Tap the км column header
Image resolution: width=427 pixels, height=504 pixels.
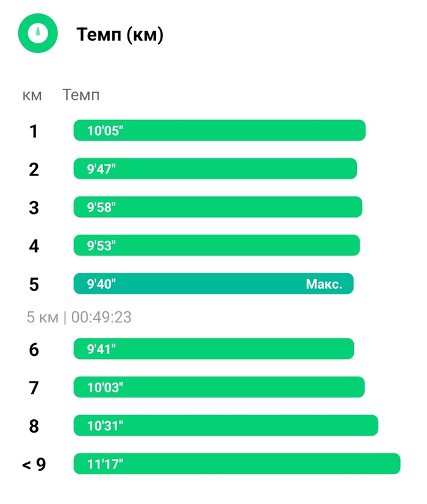click(32, 95)
